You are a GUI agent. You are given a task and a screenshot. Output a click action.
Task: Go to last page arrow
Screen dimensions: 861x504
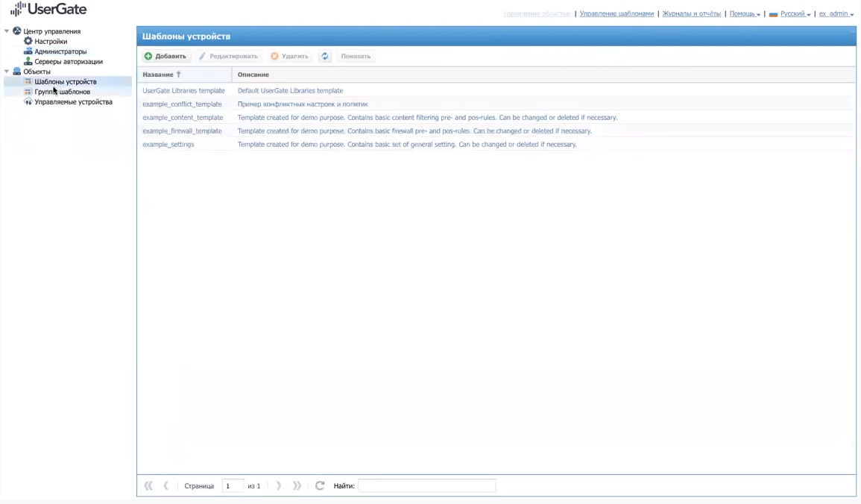pos(297,485)
